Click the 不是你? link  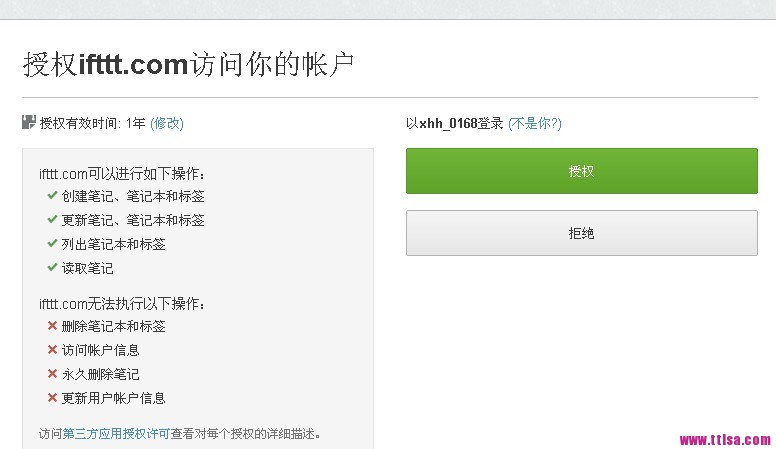(535, 123)
